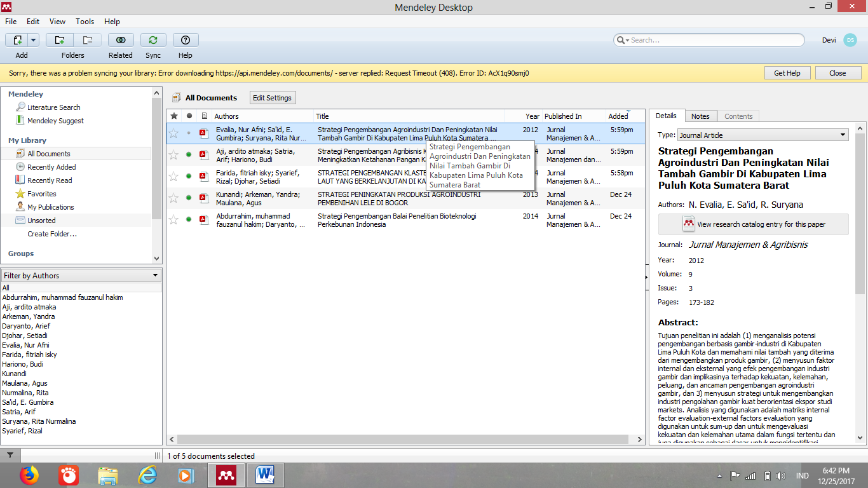
Task: Open PDF icon for Kunandi row
Action: 204,198
